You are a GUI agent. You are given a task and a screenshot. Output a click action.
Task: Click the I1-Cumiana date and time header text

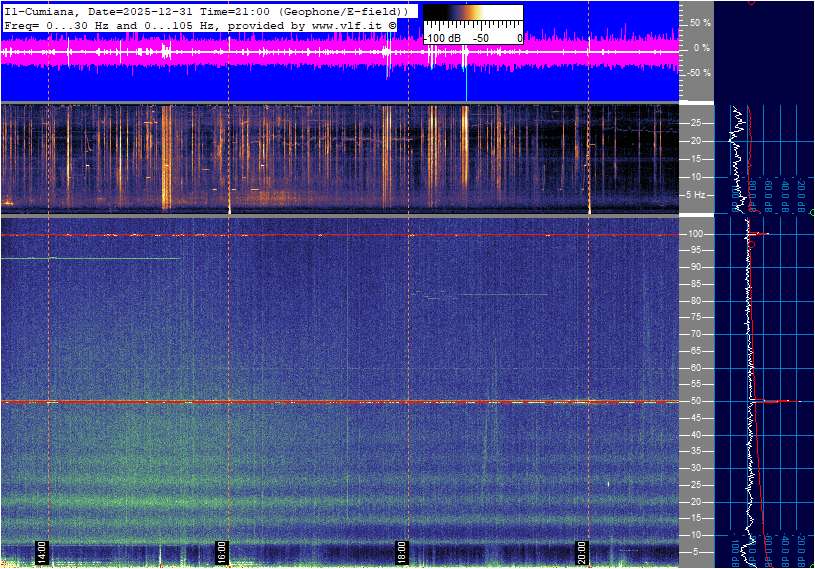(205, 11)
